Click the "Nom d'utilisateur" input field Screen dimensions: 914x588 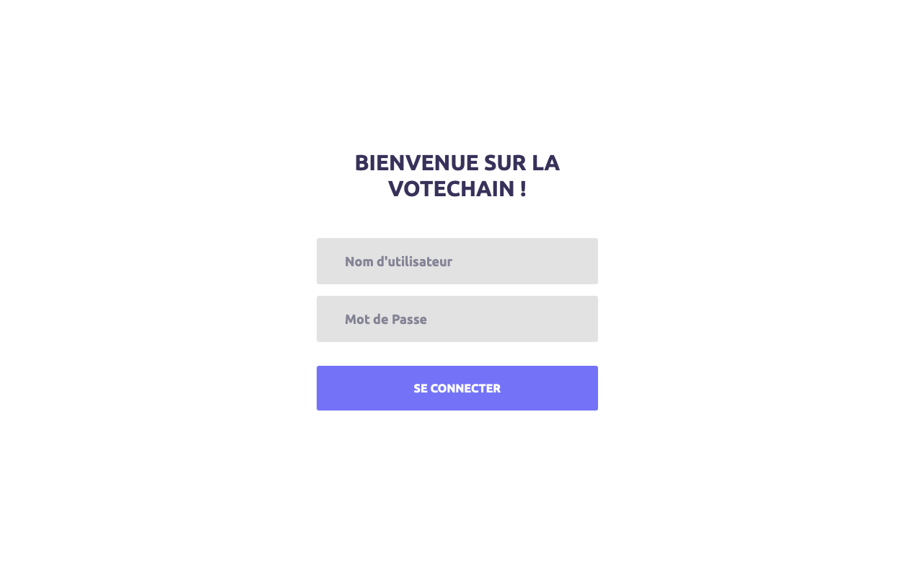tap(457, 261)
